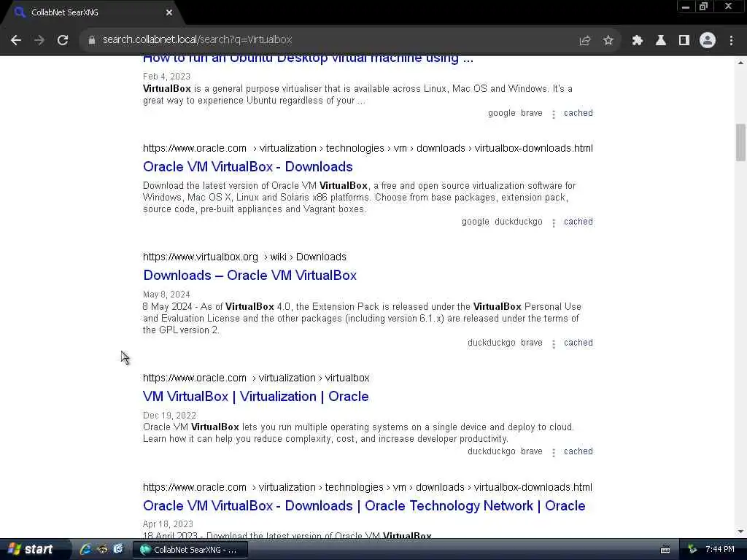Screen dimensions: 747x560
Task: Open Oracle VM VirtualBox - Downloads result
Action: [248, 167]
